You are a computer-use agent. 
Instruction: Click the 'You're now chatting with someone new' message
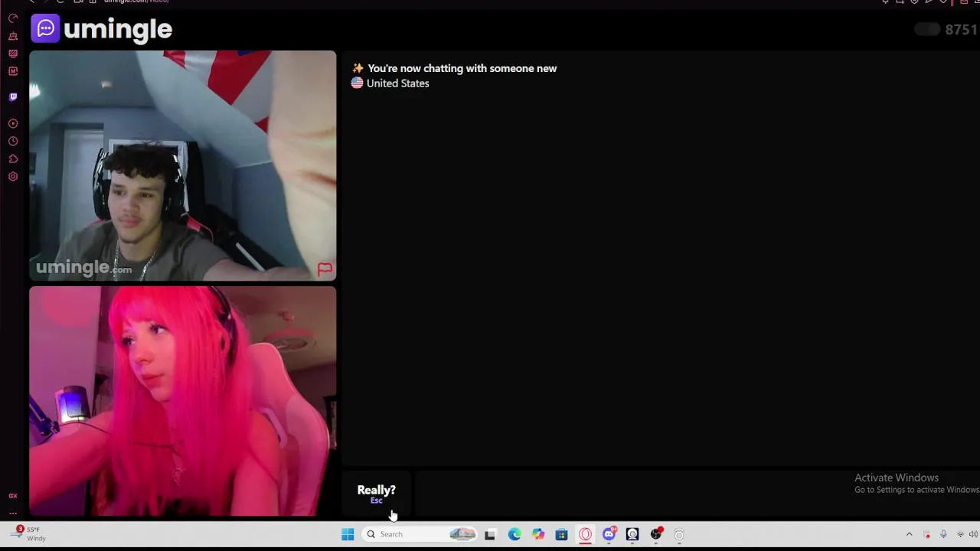click(462, 68)
